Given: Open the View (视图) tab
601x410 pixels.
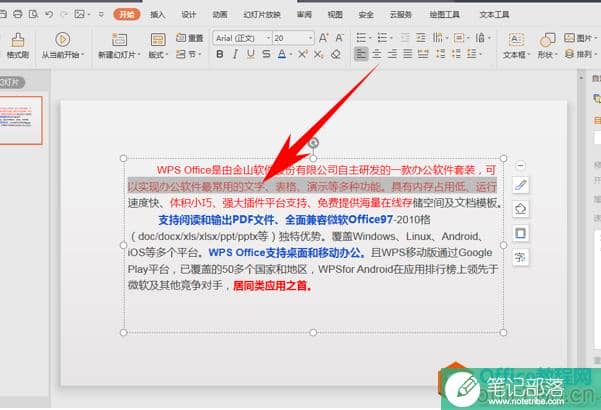Looking at the screenshot, I should point(335,15).
